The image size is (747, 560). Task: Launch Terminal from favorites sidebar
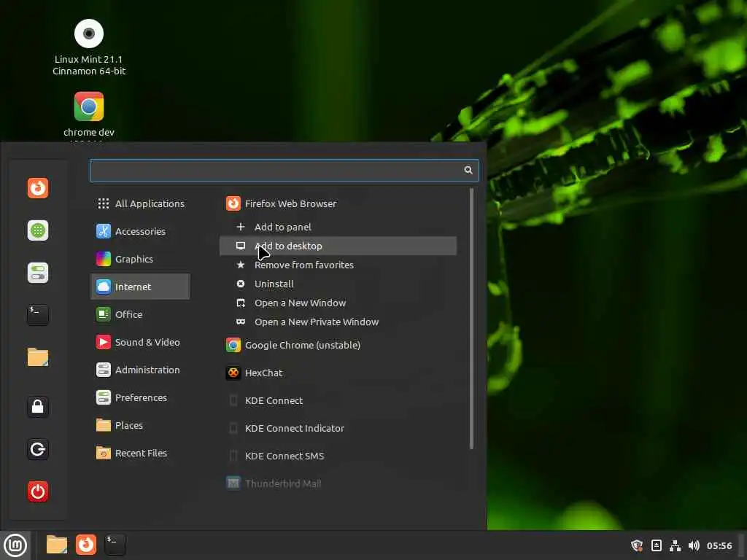pos(38,315)
